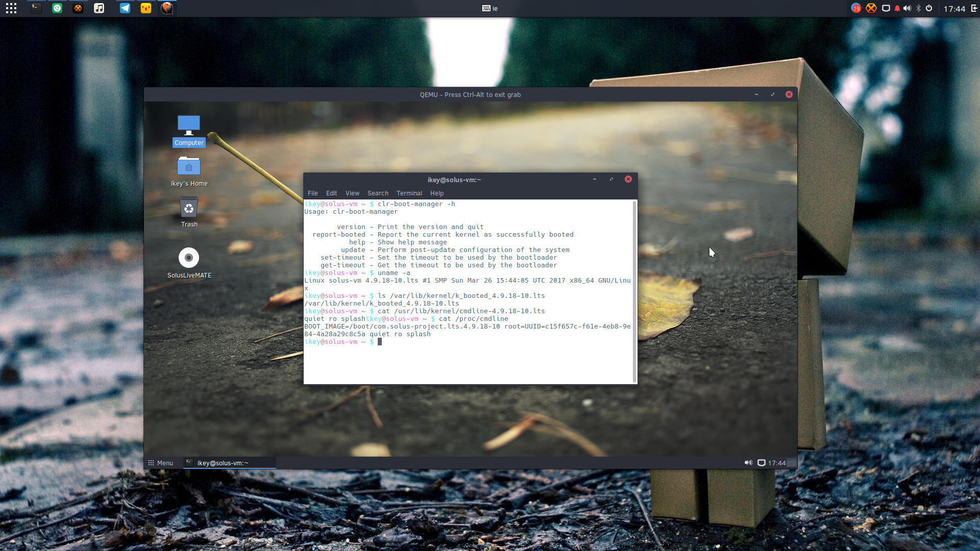Click the 'Usage: clr-boot-manager' line
The image size is (980, 551).
(351, 212)
